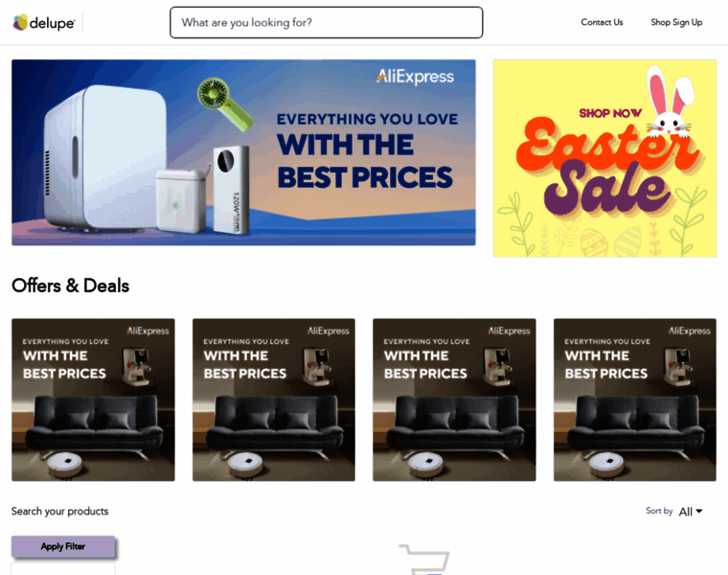Click the mini fridge image in banner

click(106, 157)
